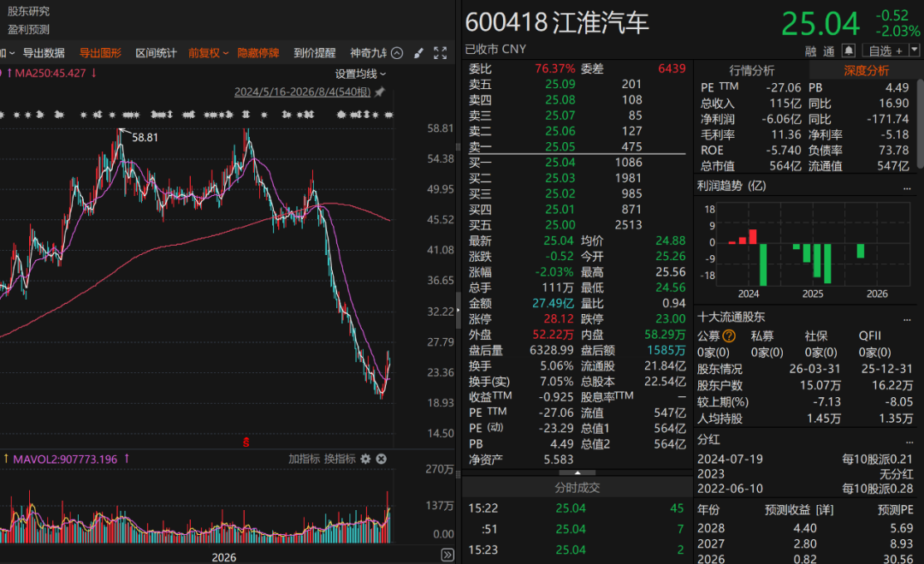Click the up arrow after MAVOL2 value
This screenshot has width=924, height=564.
click(x=126, y=459)
